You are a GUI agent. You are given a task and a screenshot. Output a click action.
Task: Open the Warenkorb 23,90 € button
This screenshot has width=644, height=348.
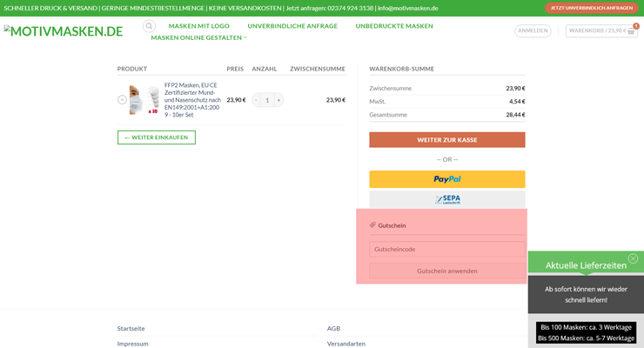tap(601, 30)
